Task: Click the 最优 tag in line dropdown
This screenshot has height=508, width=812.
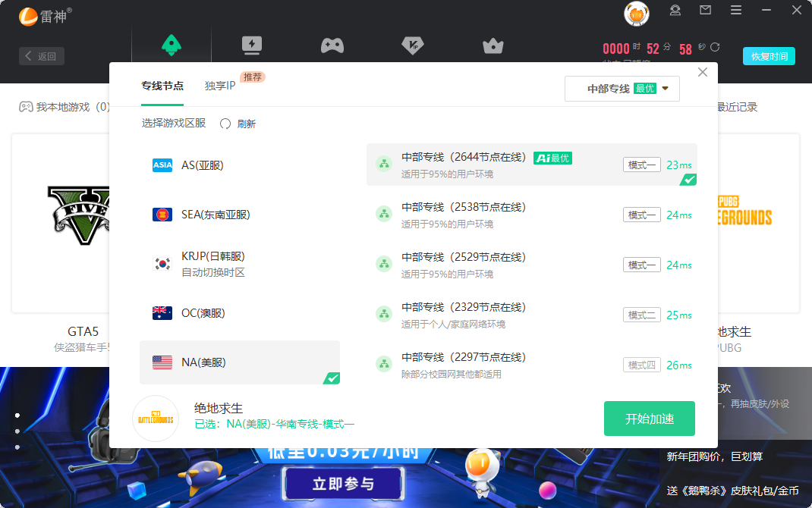Action: (645, 89)
